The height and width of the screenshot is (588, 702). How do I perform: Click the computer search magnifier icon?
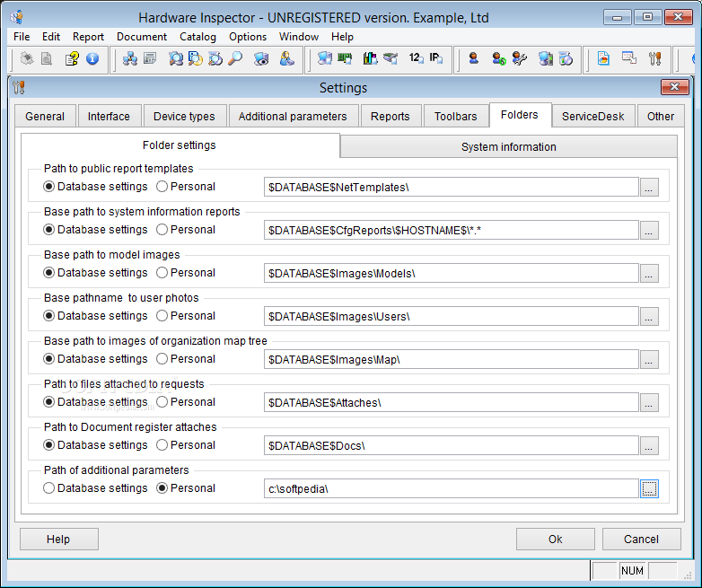click(176, 58)
